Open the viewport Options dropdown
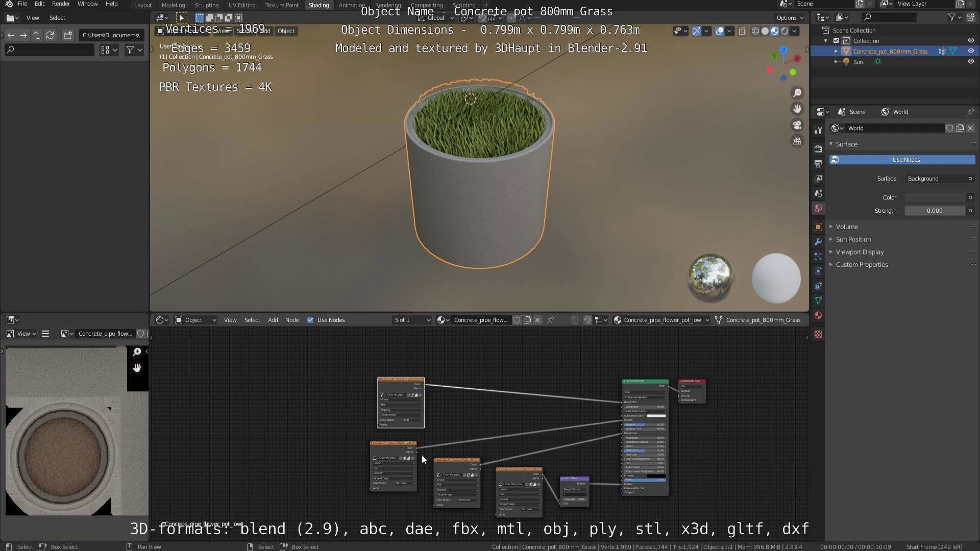 click(790, 18)
